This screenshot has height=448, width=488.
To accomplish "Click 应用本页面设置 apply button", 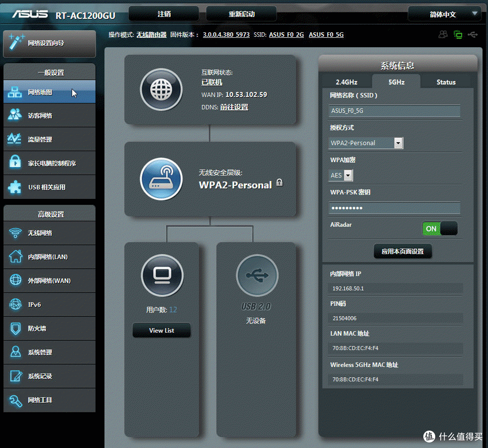I will [403, 252].
